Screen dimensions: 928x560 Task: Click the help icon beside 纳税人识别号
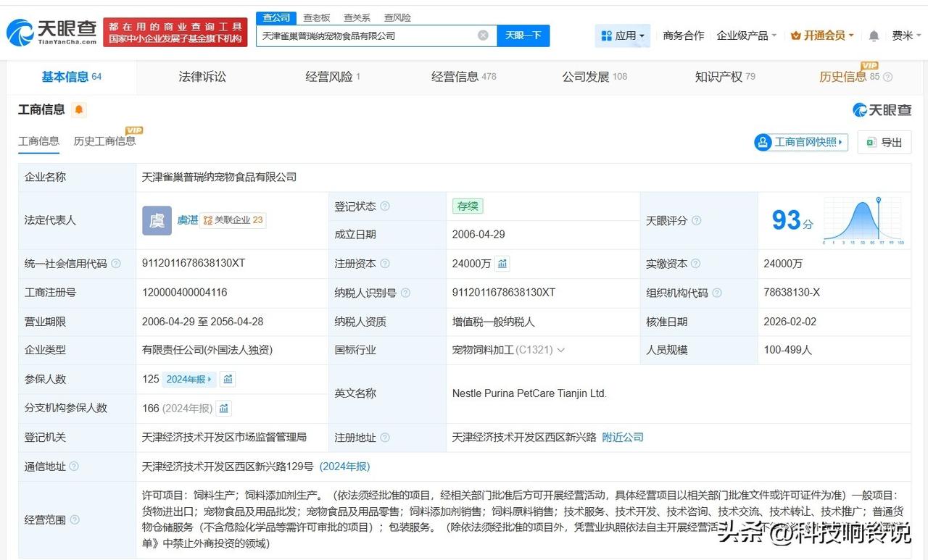pos(405,293)
